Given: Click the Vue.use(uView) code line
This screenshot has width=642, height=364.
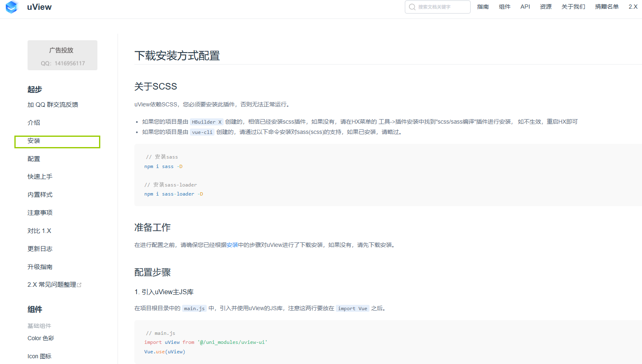Looking at the screenshot, I should pos(164,352).
